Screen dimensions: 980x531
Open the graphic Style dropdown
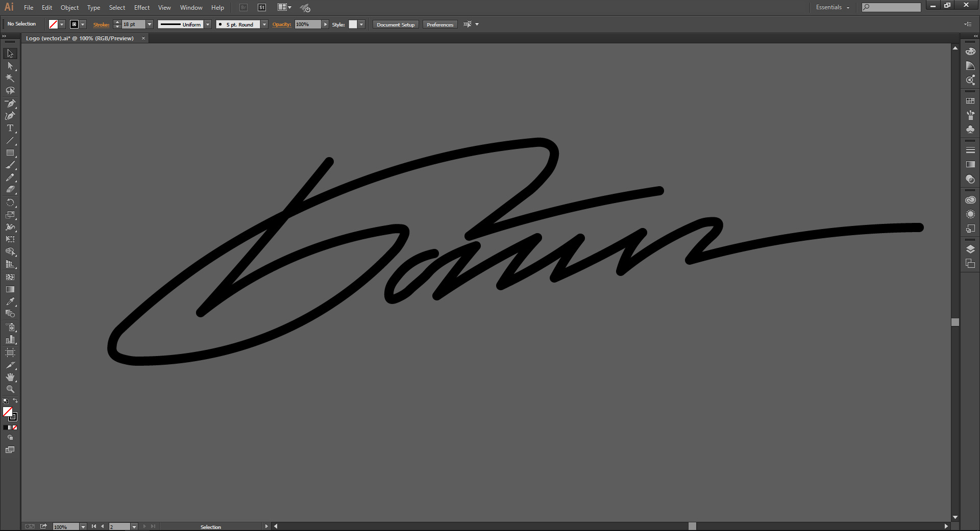click(361, 24)
